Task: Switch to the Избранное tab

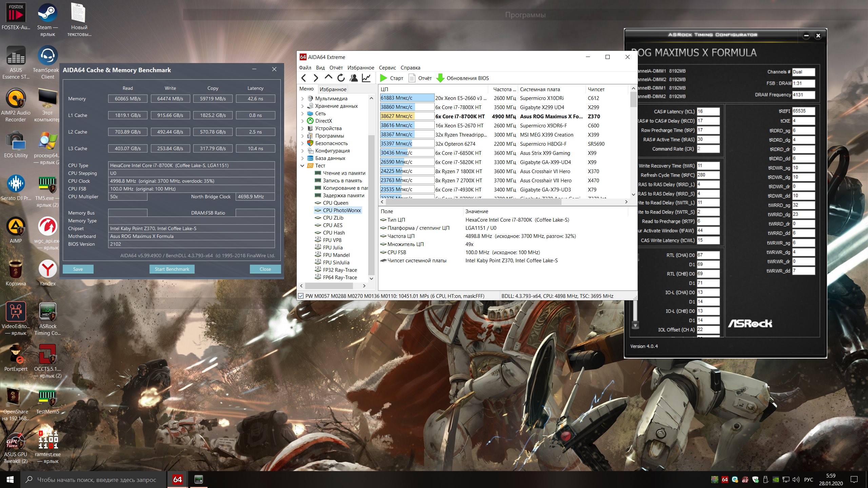Action: [333, 89]
